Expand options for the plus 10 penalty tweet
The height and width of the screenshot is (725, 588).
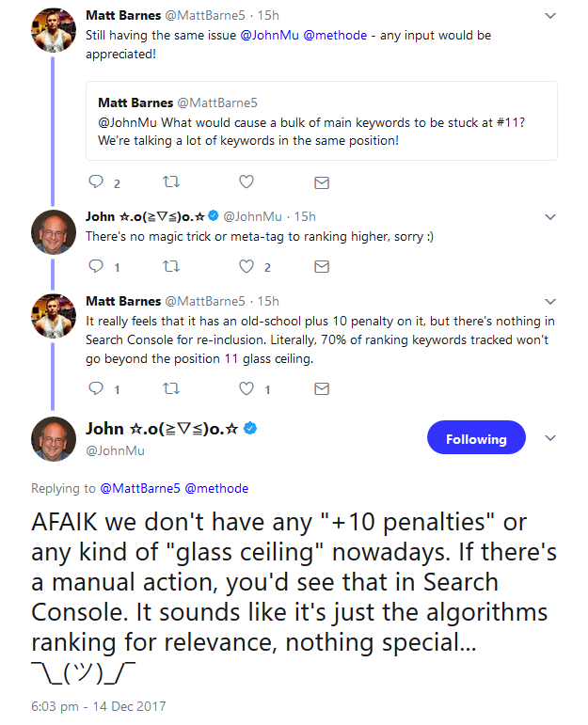pos(550,302)
